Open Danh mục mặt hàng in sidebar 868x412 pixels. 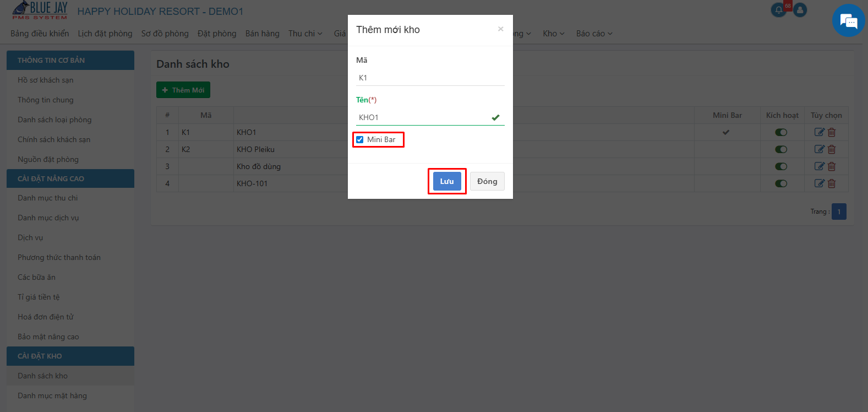[x=52, y=395]
